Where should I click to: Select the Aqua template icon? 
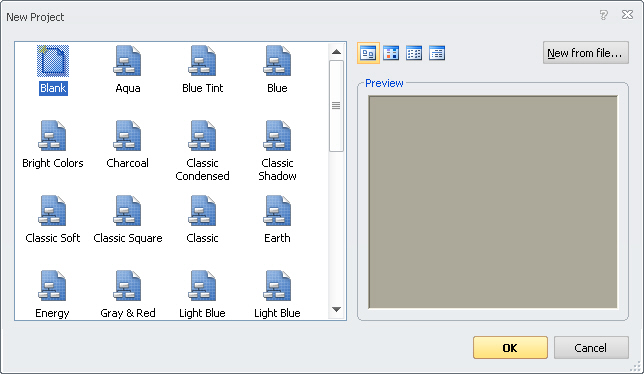127,61
